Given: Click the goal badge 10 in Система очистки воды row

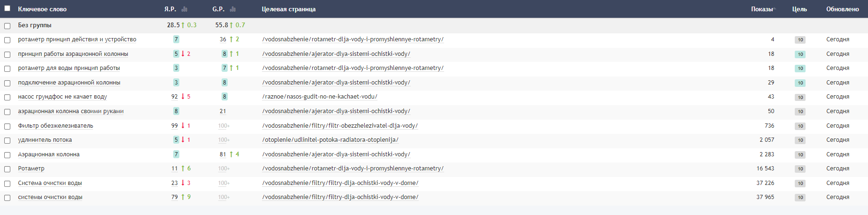Looking at the screenshot, I should click(x=800, y=183).
